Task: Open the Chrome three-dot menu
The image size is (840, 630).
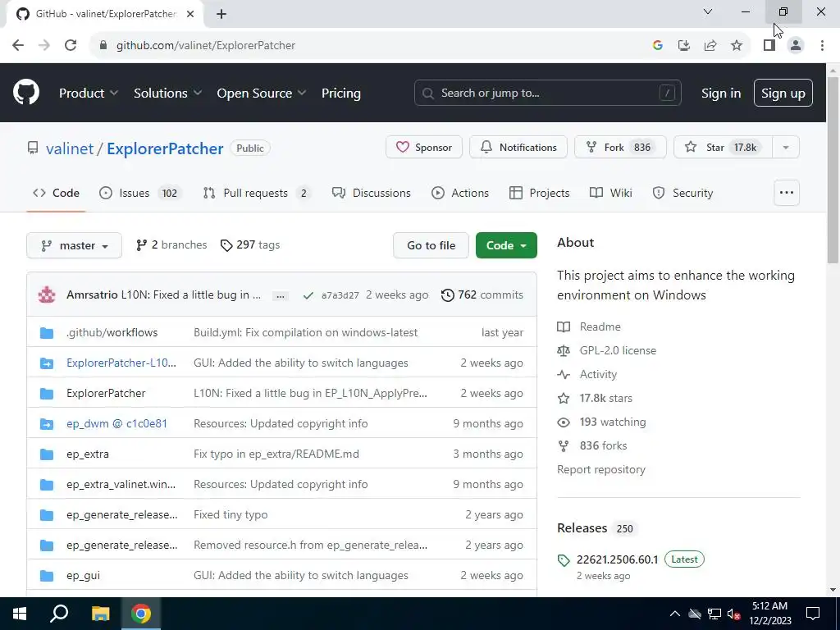Action: [x=822, y=46]
